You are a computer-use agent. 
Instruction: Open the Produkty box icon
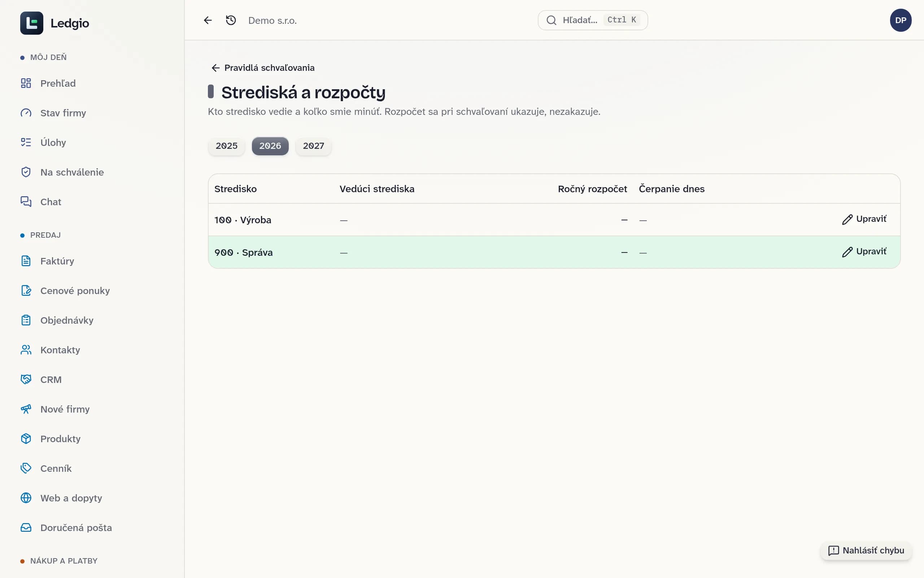click(26, 439)
